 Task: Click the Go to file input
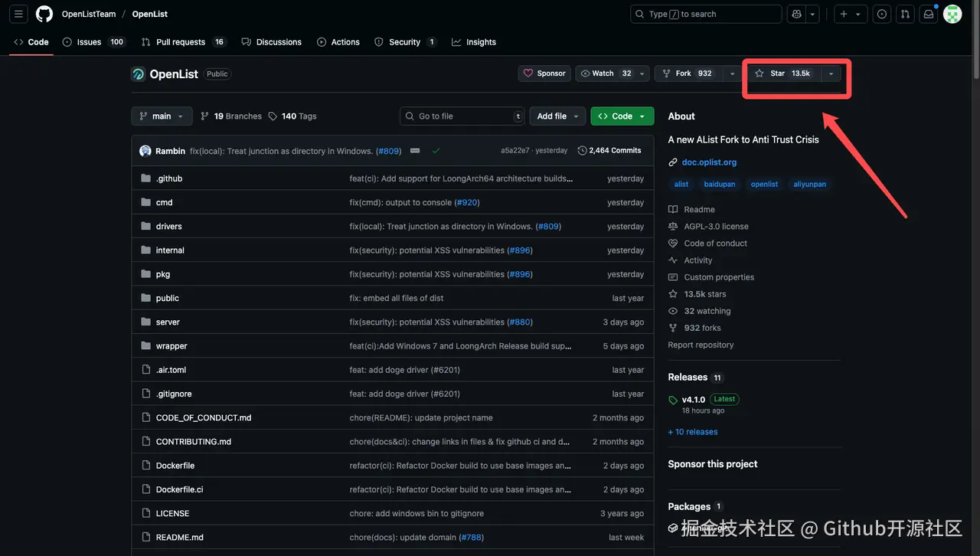tap(462, 116)
